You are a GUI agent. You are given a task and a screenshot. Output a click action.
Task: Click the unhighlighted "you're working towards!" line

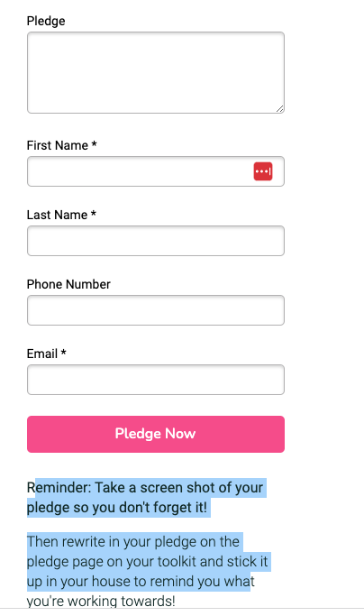click(101, 601)
